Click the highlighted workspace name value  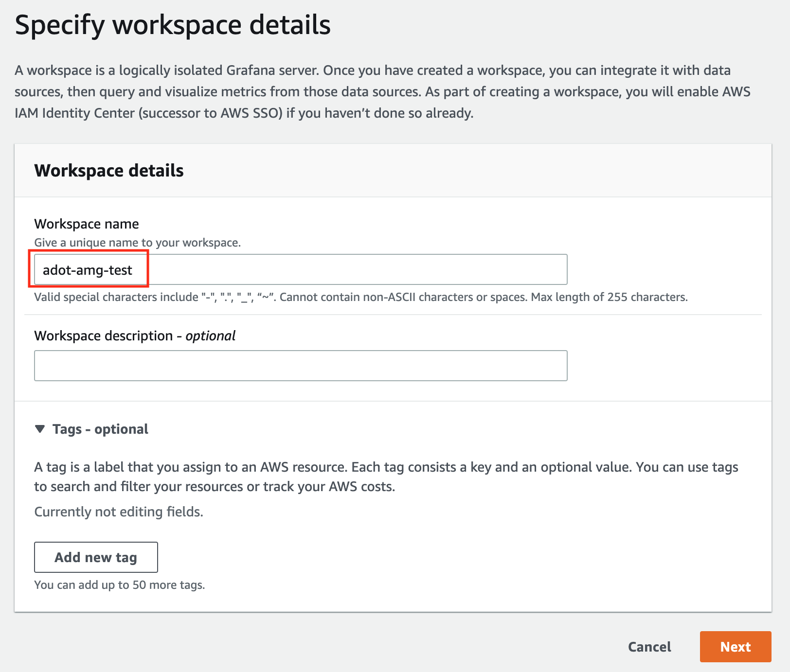click(88, 270)
